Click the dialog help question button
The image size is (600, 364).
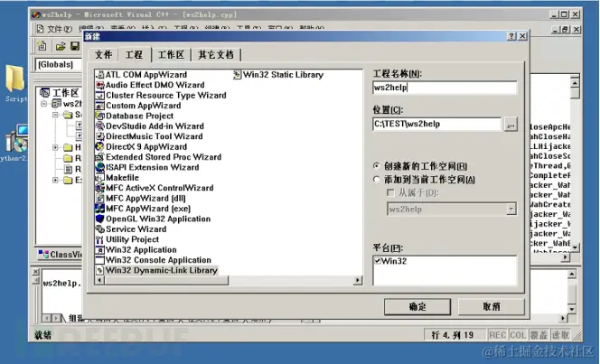pyautogui.click(x=511, y=36)
